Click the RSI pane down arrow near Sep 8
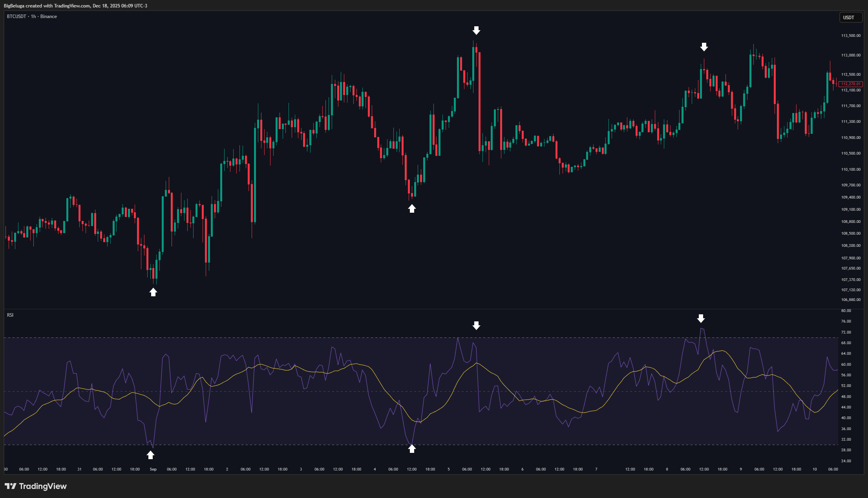Viewport: 868px width, 498px height. tap(701, 318)
